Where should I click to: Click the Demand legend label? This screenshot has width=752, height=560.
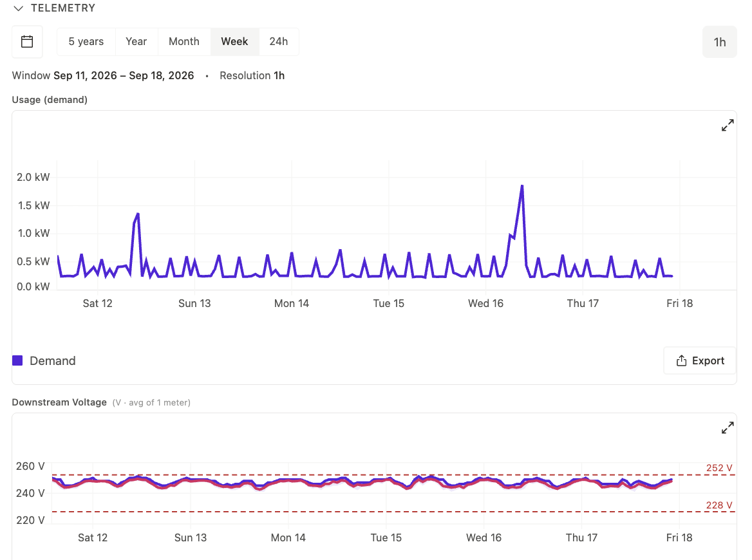point(53,360)
